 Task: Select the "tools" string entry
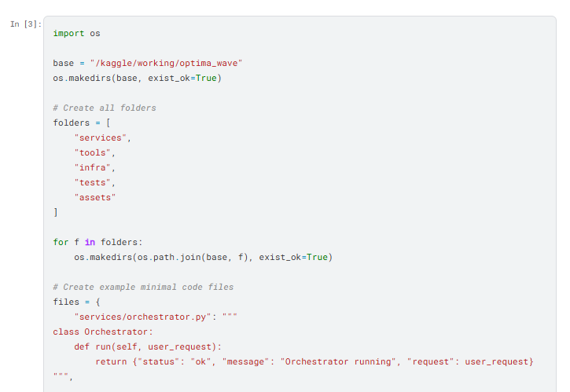pos(92,152)
